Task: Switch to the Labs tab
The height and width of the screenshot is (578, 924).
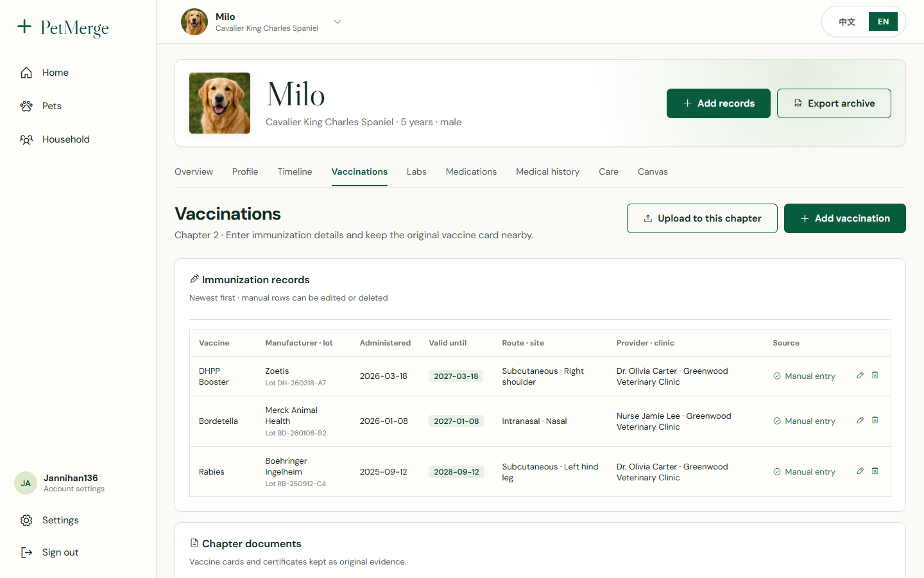Action: [x=416, y=171]
